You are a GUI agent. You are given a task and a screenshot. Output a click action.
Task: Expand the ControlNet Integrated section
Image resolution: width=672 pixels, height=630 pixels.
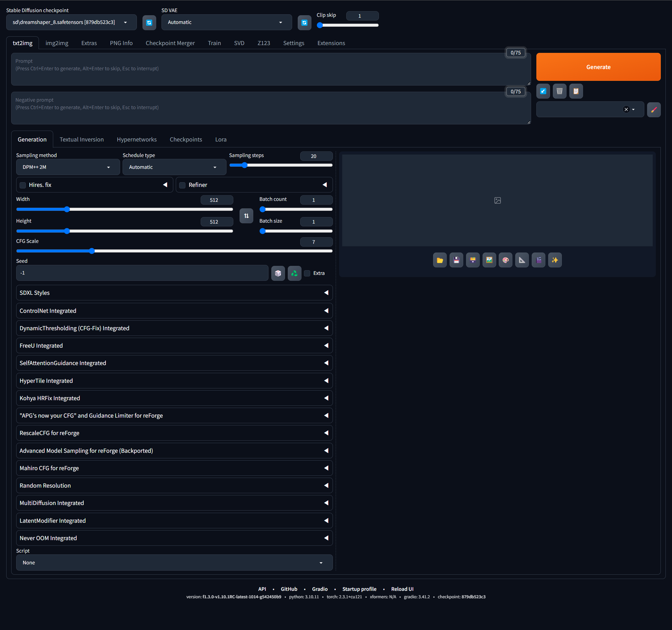[x=174, y=311]
